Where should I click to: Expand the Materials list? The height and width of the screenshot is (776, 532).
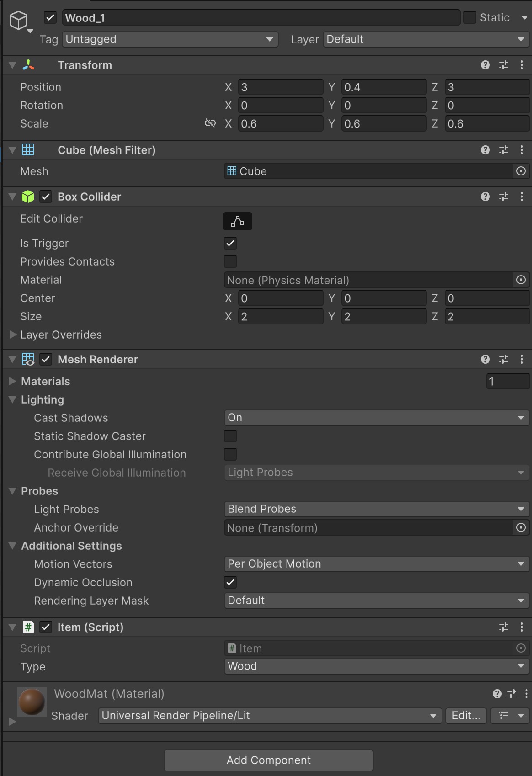[13, 381]
